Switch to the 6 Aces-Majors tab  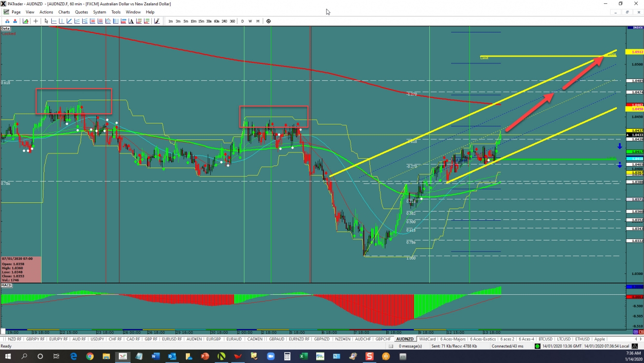(x=453, y=339)
